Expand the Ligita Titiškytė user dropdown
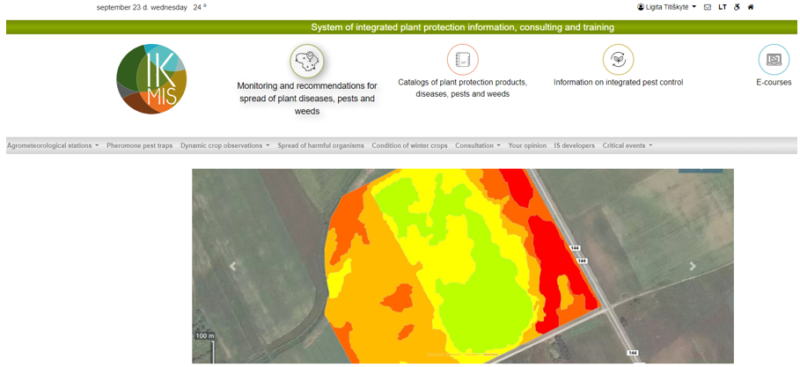Viewport: 800px width, 367px height. [x=667, y=7]
